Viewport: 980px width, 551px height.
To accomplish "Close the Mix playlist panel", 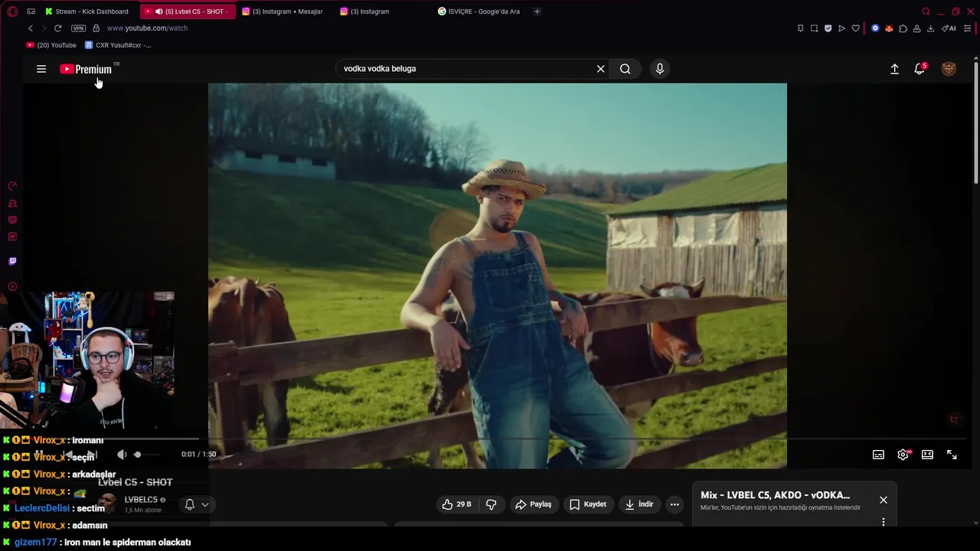I will click(x=884, y=500).
